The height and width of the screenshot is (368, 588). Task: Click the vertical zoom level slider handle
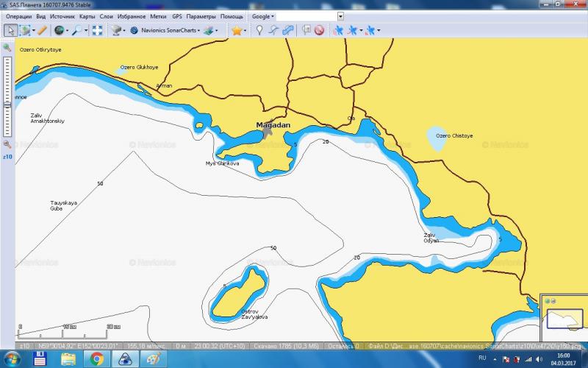(7, 104)
